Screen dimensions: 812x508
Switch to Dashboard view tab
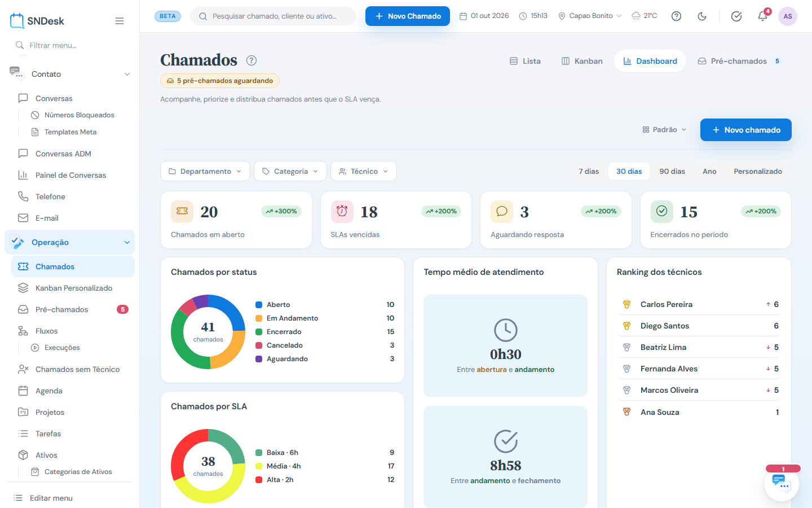pos(650,61)
